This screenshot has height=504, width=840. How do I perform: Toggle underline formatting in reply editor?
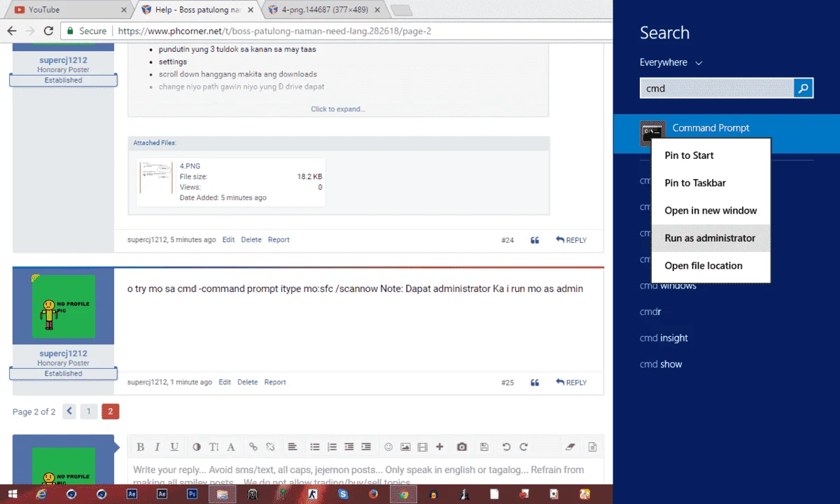point(174,447)
